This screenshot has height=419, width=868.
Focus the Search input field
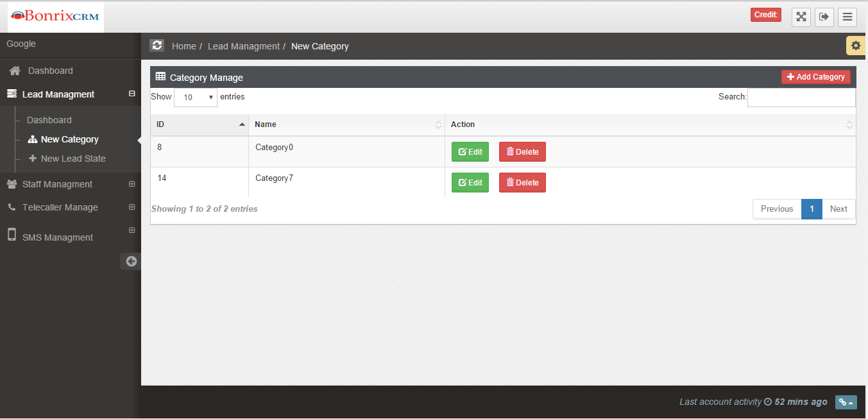(801, 98)
